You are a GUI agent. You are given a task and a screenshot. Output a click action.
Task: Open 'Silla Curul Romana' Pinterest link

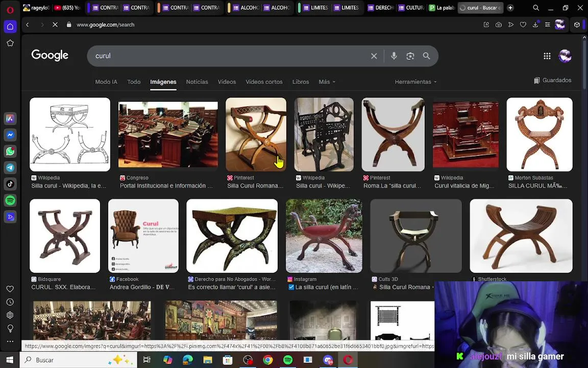point(255,186)
